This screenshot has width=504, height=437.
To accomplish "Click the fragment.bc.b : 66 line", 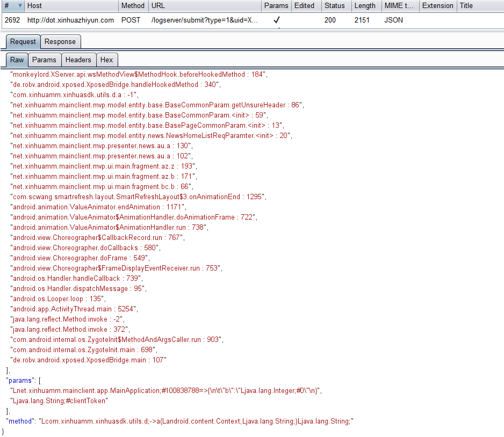I will [x=102, y=187].
